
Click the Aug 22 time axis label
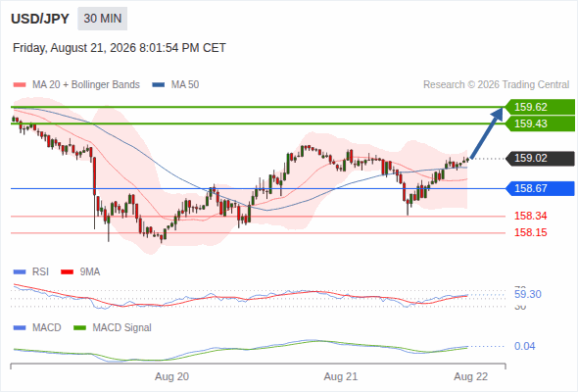[471, 377]
